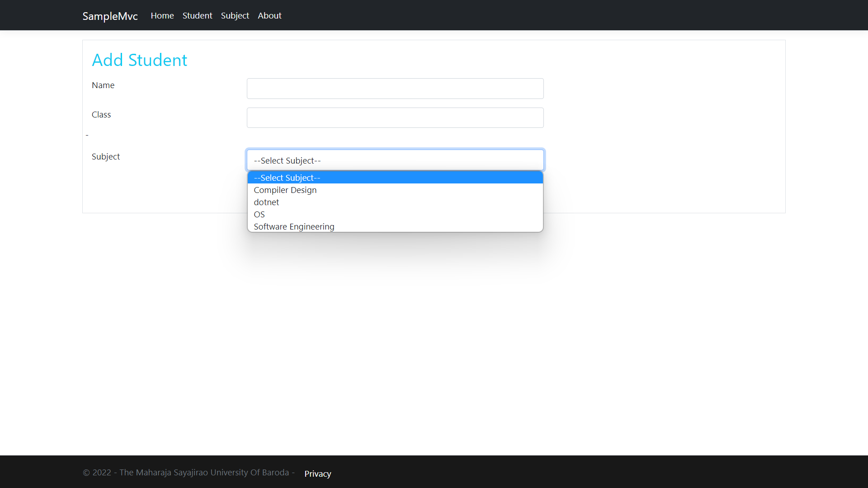Collapse the Subject select dropdown box
Image resolution: width=868 pixels, height=488 pixels.
click(395, 160)
